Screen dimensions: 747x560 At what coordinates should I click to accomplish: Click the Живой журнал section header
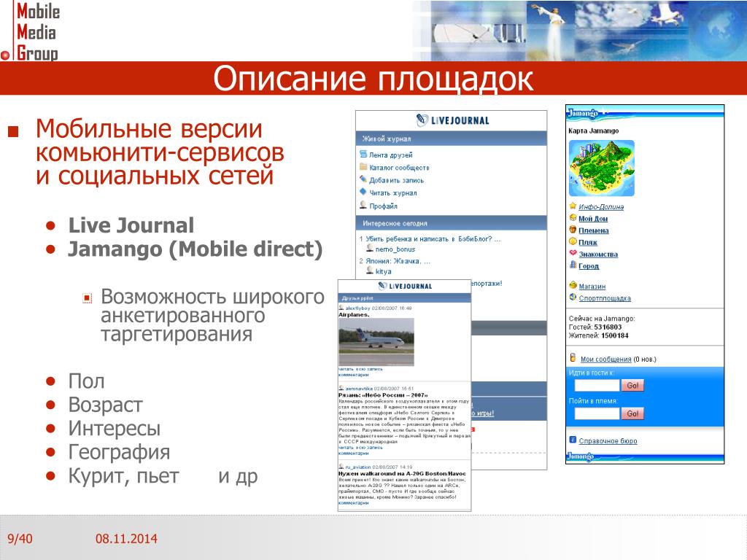coord(451,139)
